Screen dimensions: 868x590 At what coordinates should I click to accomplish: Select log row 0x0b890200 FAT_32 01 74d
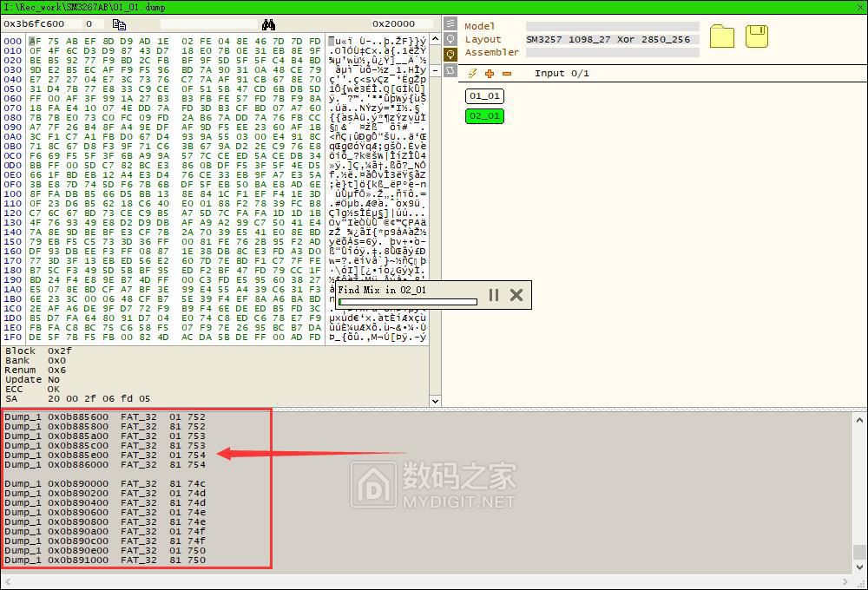(x=105, y=493)
